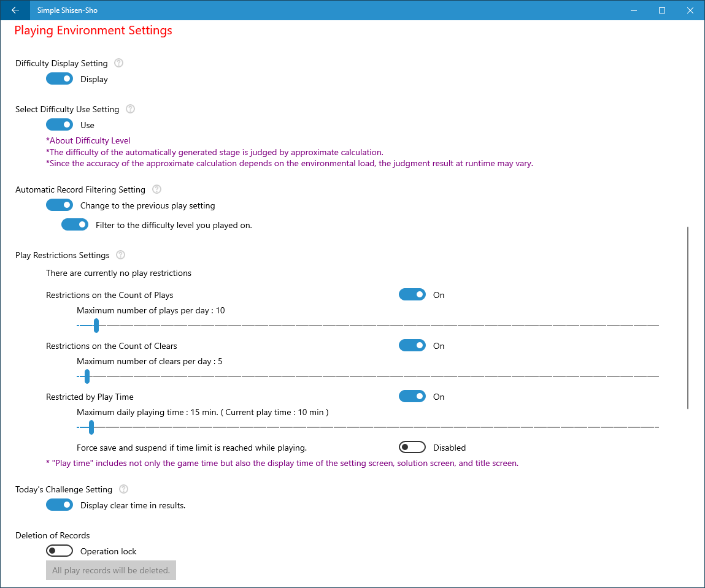
Task: Click the maximum clears per day slider
Action: [368, 376]
